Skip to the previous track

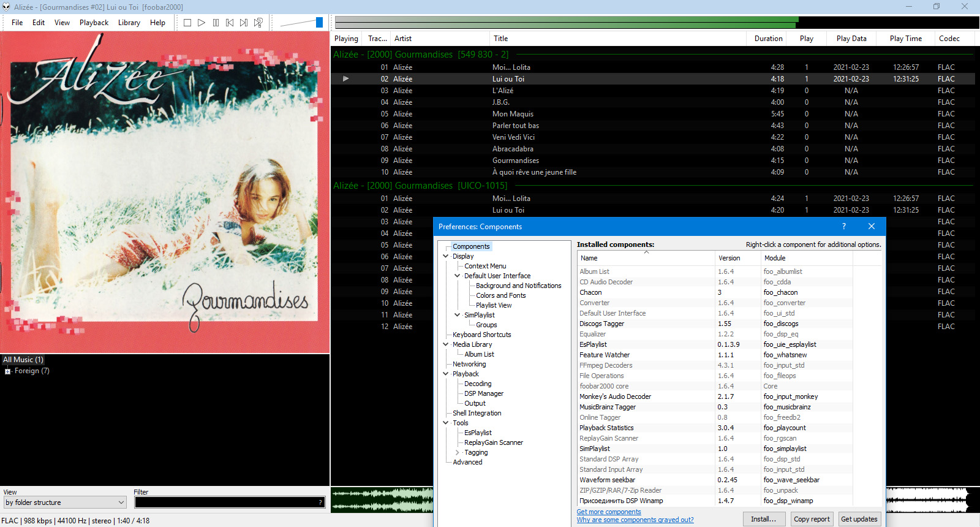click(230, 23)
